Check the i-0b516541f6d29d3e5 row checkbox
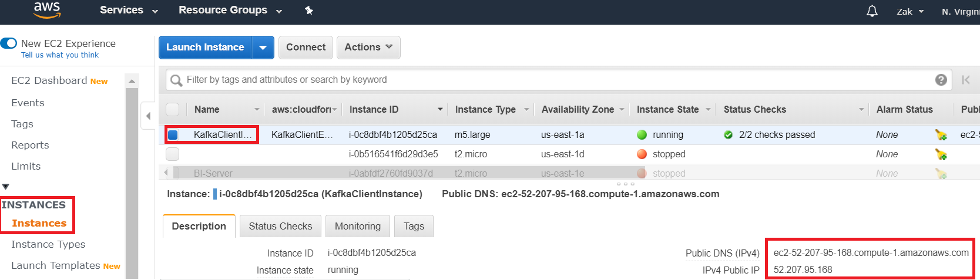Viewport: 980px width, 280px height. click(x=172, y=154)
